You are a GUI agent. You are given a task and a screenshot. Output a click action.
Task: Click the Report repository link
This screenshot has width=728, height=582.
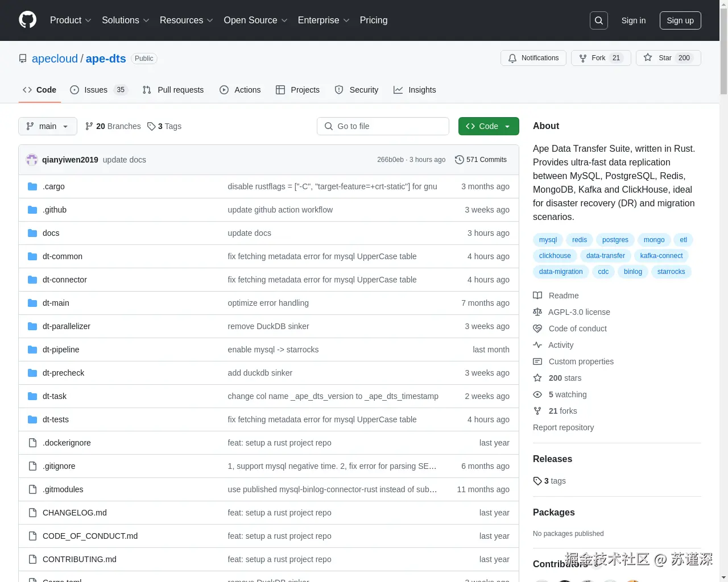(x=563, y=427)
